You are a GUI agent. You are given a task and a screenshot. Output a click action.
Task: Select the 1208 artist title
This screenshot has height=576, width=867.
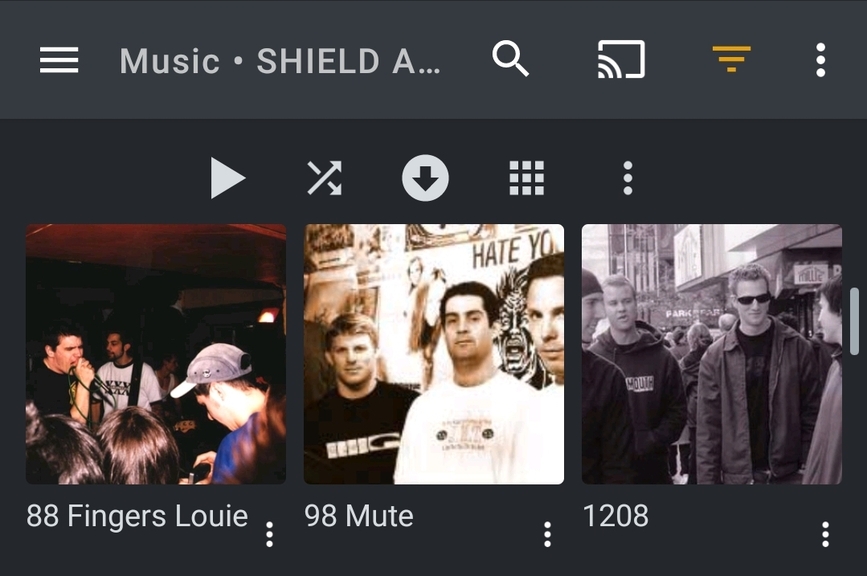pyautogui.click(x=615, y=516)
